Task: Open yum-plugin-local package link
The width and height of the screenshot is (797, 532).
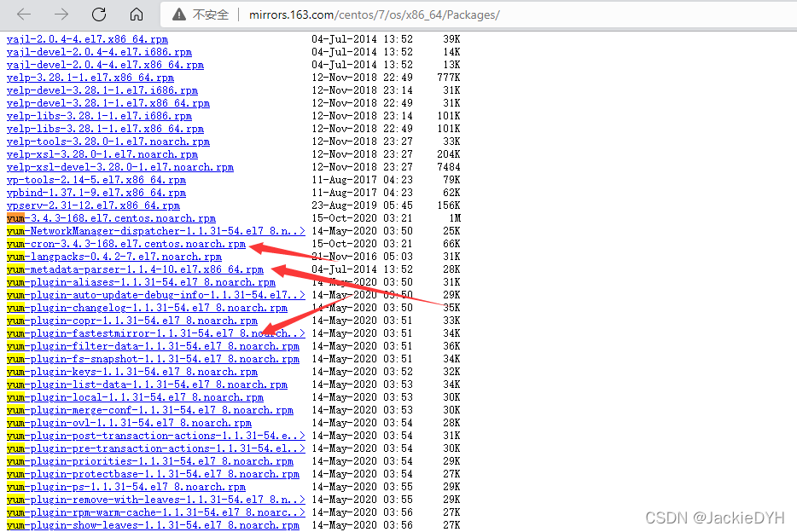Action: pos(135,397)
